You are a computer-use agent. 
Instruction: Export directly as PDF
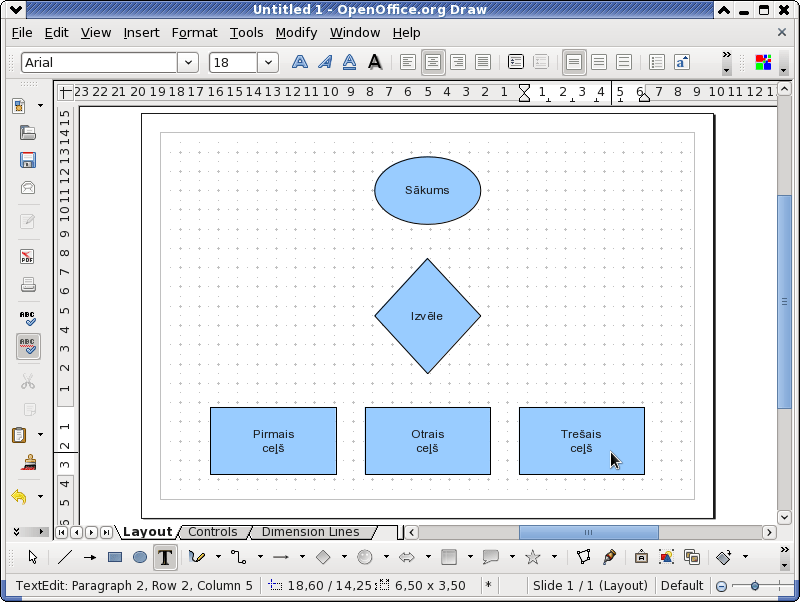pyautogui.click(x=28, y=256)
